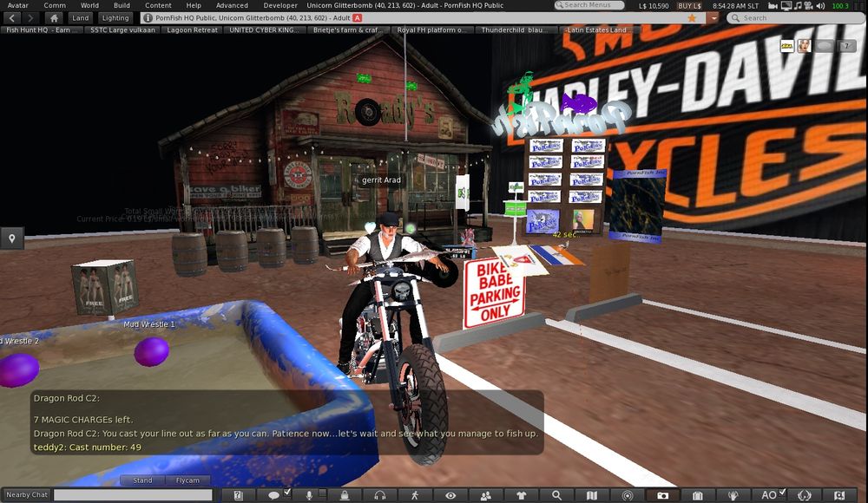Teleport to Brietje's farm favorite
This screenshot has height=503, width=868.
coord(348,29)
